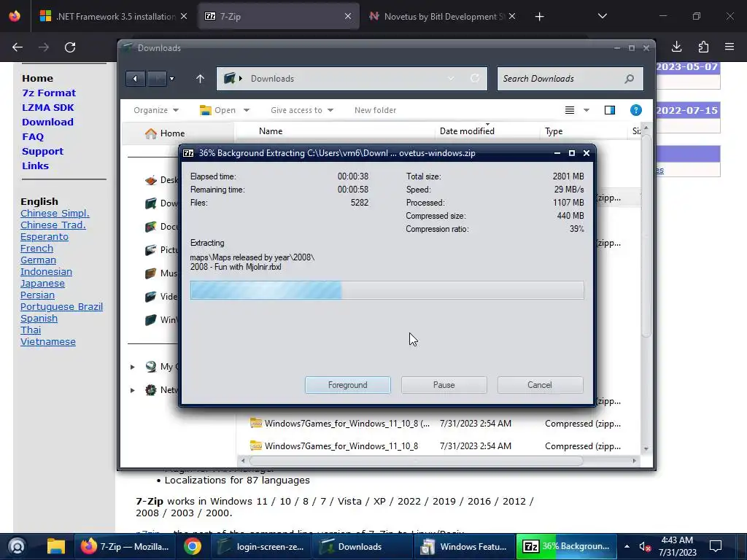The width and height of the screenshot is (747, 560).
Task: Open Download link on 7-Zip site
Action: tap(47, 122)
